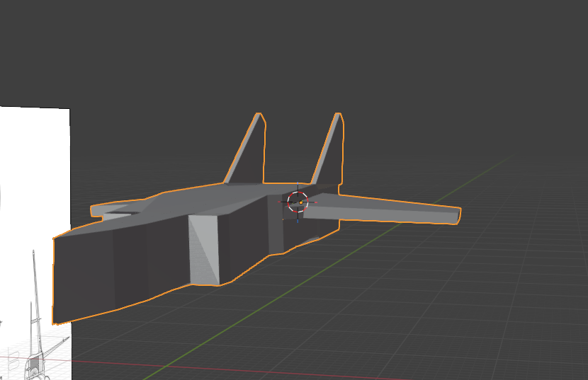Click the 3D cursor crosshair circle
The height and width of the screenshot is (380, 588).
[x=298, y=202]
